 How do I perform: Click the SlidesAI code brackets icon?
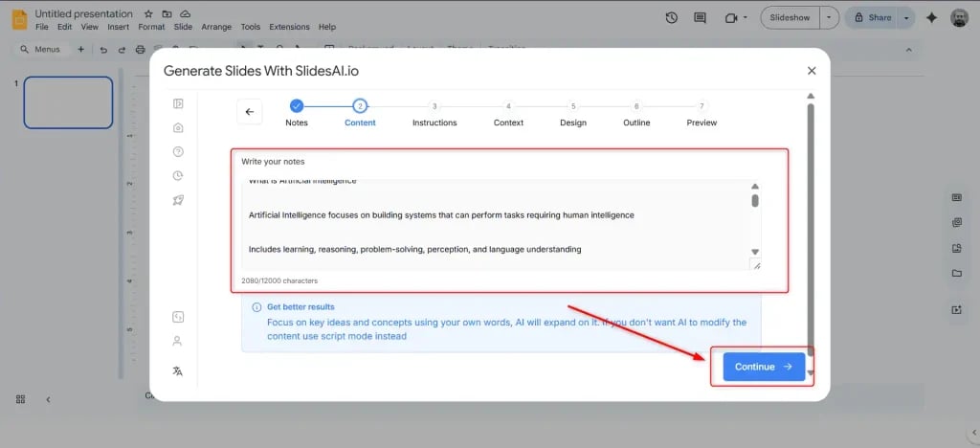coord(177,317)
